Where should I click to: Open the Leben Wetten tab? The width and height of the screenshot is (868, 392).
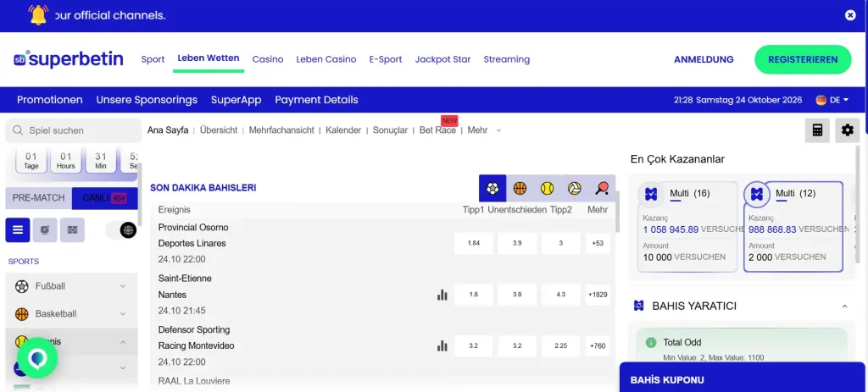coord(209,58)
